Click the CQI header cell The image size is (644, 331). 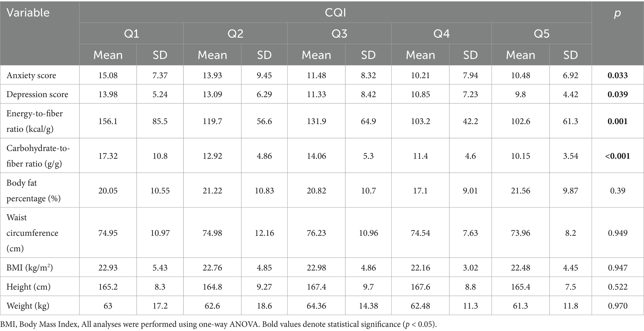(x=335, y=13)
